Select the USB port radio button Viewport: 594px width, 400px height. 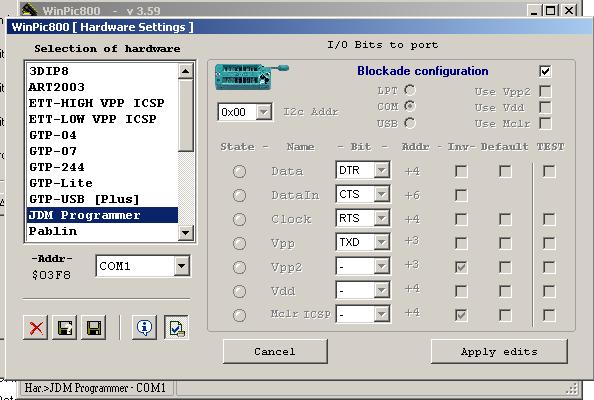tap(410, 123)
